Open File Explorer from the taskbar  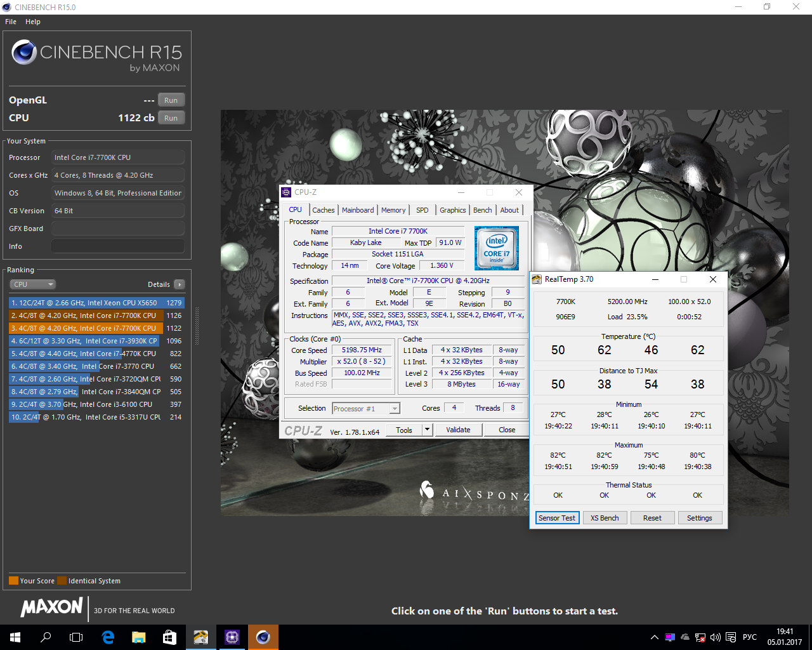point(139,637)
